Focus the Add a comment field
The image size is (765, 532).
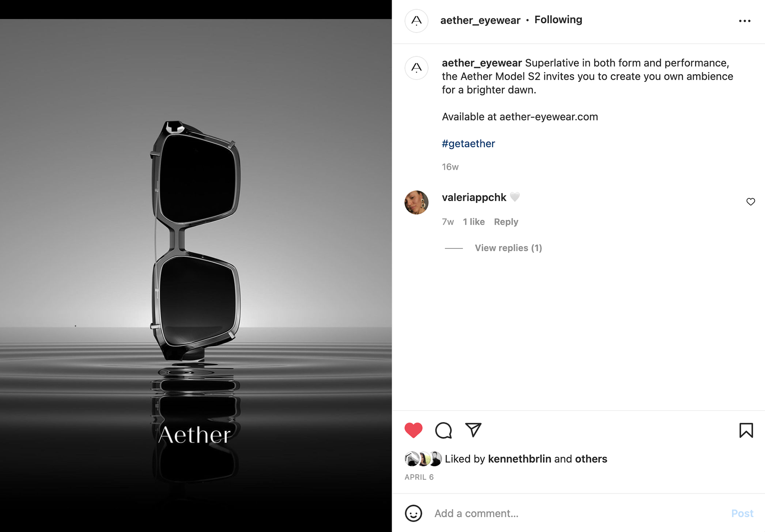tap(578, 513)
